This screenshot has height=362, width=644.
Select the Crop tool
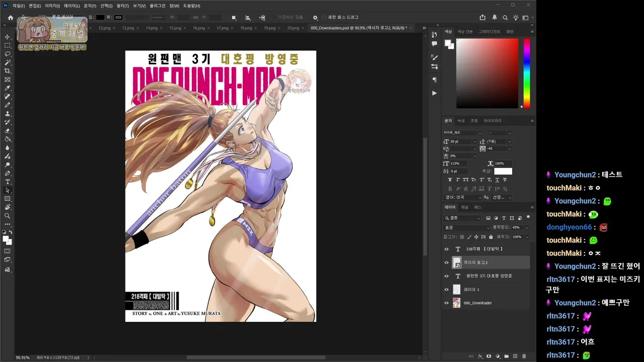(x=8, y=71)
